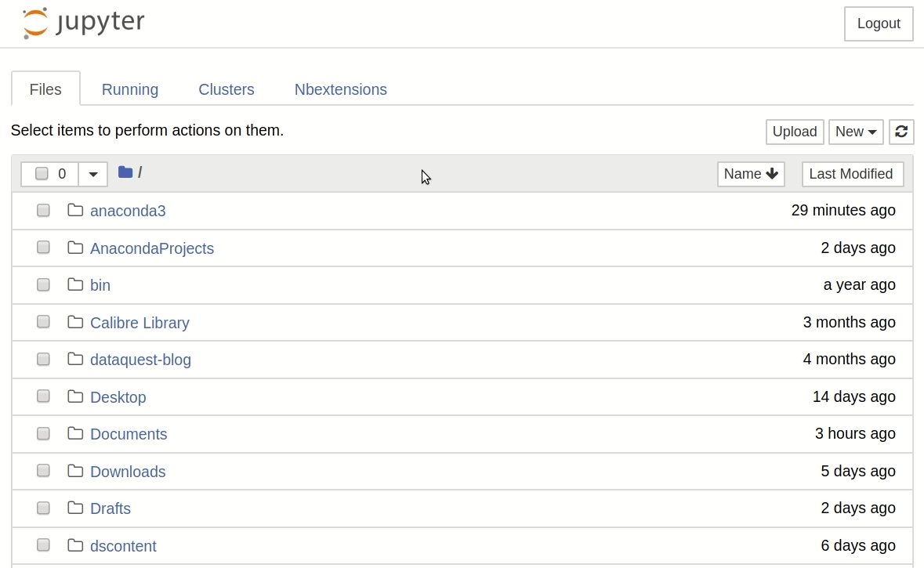Click the folder icon beside anaconda3
This screenshot has height=568, width=924.
pos(75,210)
